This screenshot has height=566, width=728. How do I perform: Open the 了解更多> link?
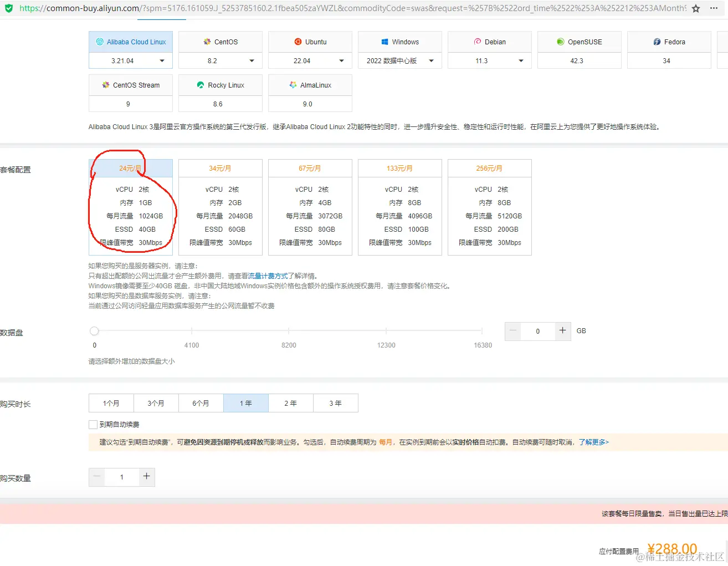594,442
